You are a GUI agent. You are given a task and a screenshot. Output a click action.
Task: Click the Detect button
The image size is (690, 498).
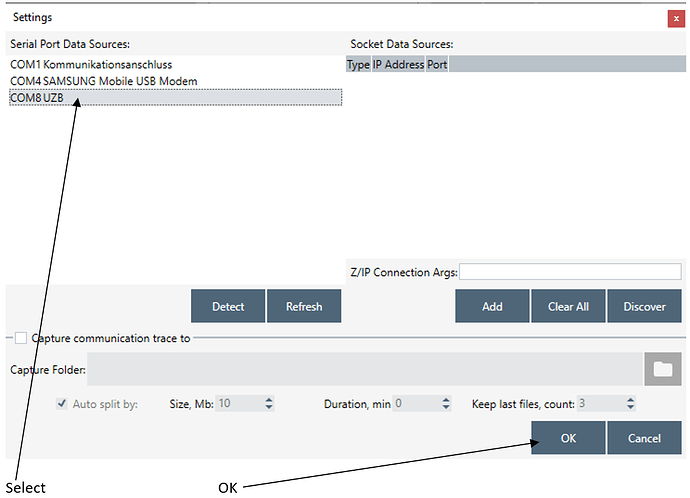[x=228, y=306]
